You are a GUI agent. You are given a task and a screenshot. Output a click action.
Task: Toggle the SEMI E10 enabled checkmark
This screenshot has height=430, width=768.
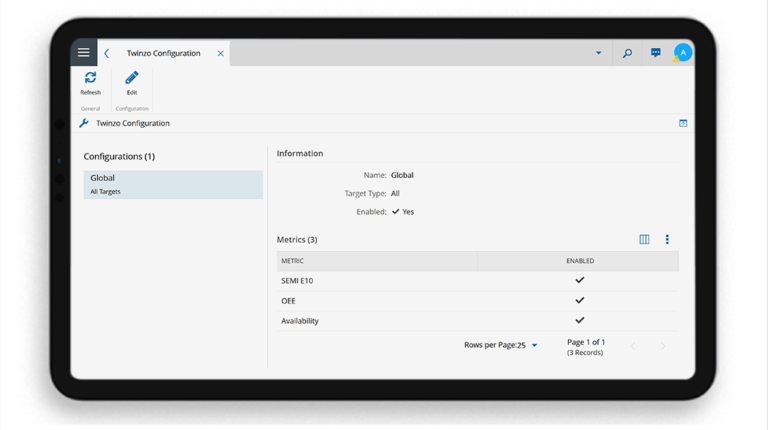point(579,281)
